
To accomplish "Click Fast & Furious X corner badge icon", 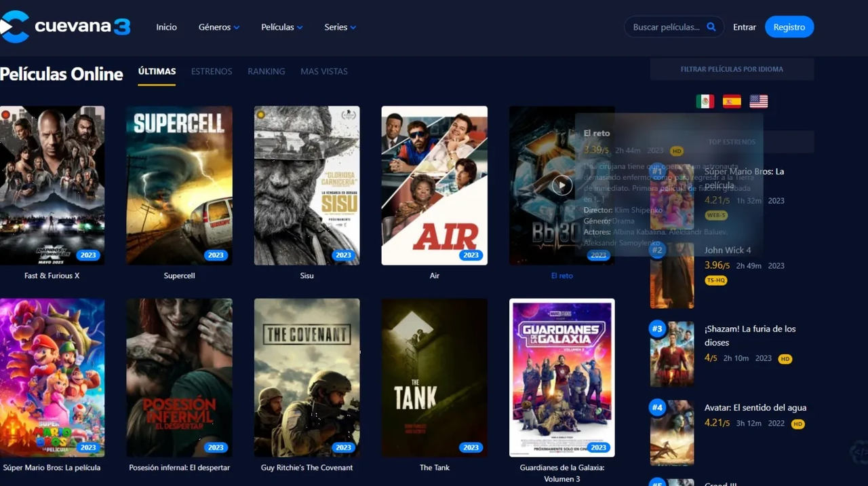I will (5, 114).
